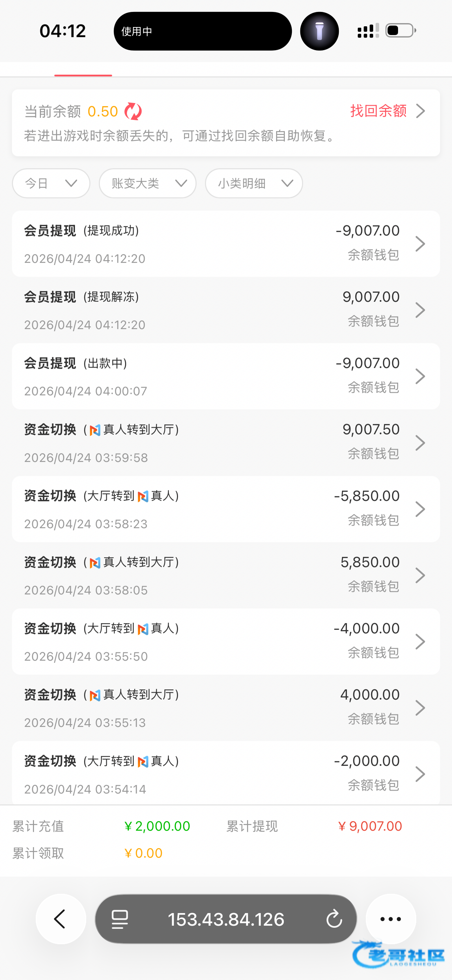Screen dimensions: 452x980
Task: Open the chevron next to 找回余额
Action: tap(420, 111)
